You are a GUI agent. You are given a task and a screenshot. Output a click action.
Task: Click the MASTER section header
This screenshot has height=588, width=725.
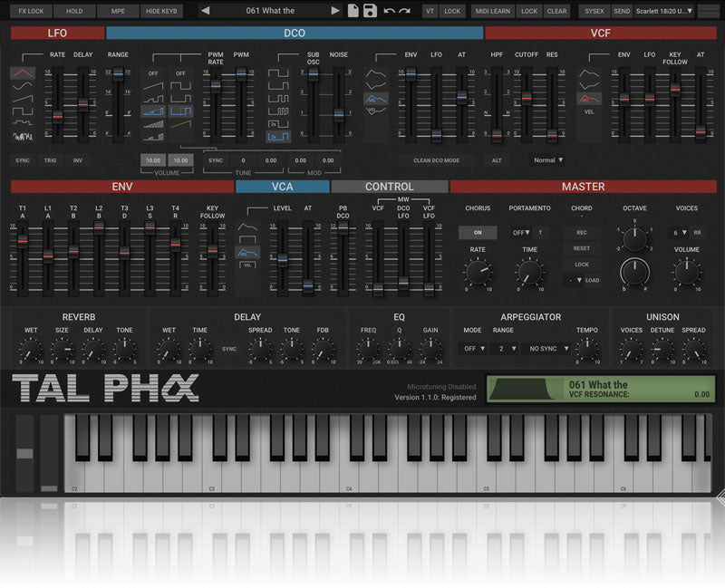click(583, 187)
